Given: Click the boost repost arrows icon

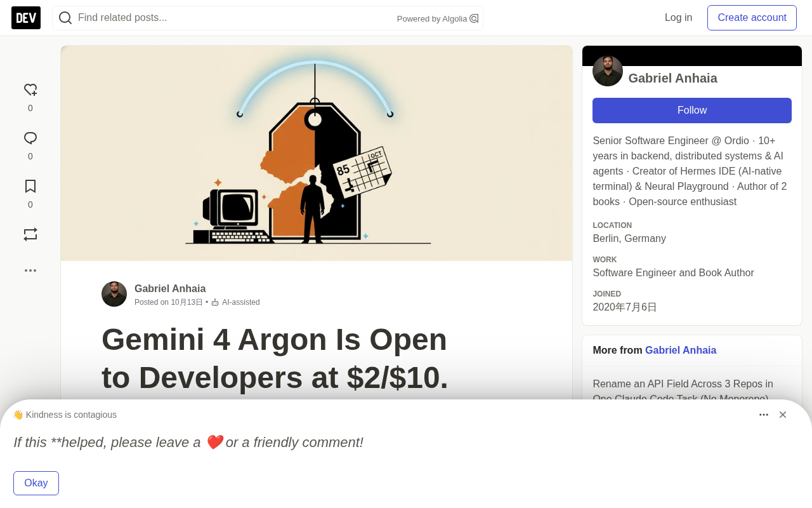Looking at the screenshot, I should tap(30, 234).
